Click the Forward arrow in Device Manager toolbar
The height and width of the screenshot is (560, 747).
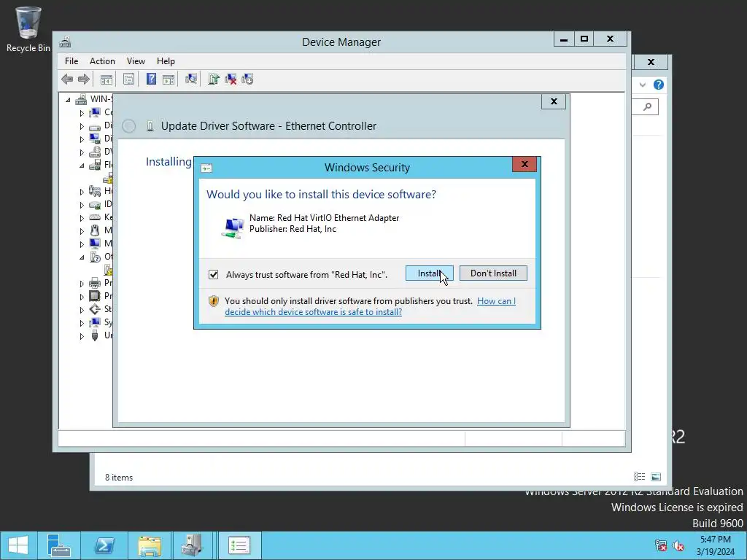tap(83, 79)
